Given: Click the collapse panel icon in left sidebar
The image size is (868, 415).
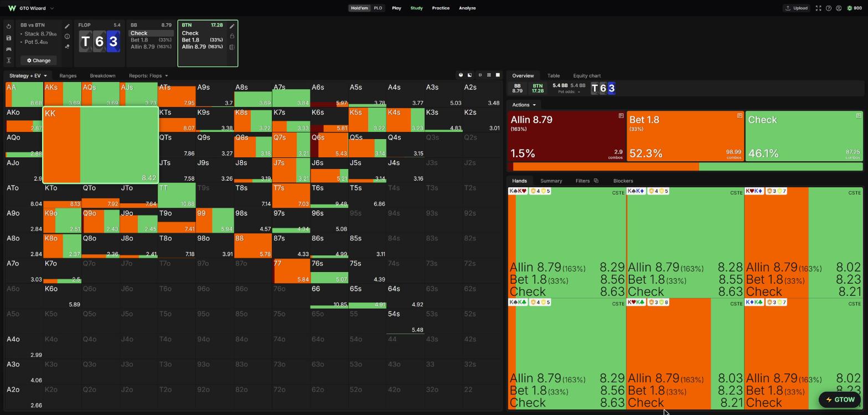Looking at the screenshot, I should tap(9, 60).
